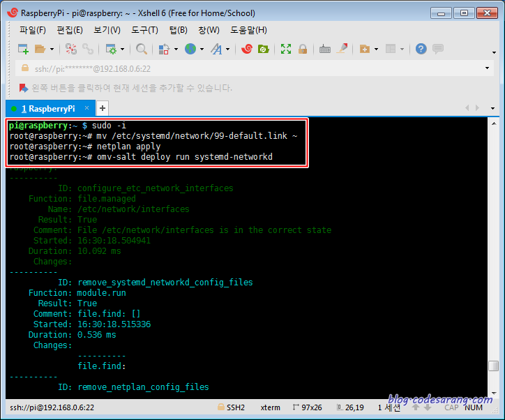Expand the color scheme dropdown arrow
Image resolution: width=505 pixels, height=420 pixels.
click(x=176, y=50)
